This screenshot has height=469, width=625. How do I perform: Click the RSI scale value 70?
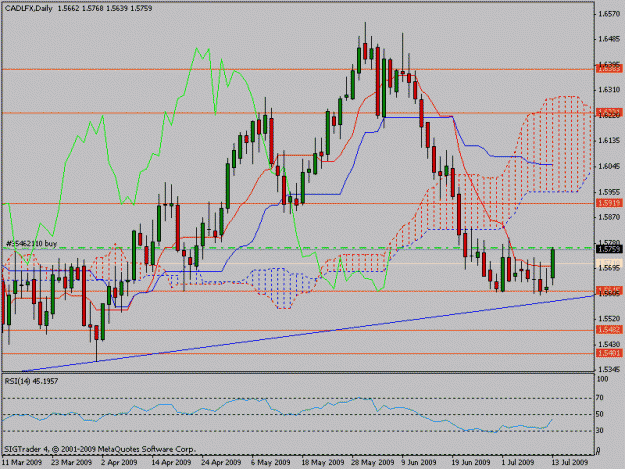[x=601, y=398]
